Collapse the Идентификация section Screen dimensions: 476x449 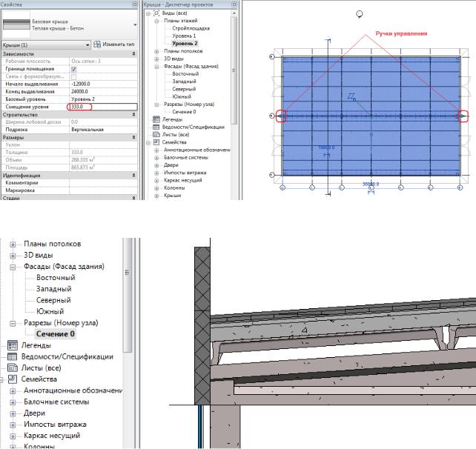click(x=134, y=176)
